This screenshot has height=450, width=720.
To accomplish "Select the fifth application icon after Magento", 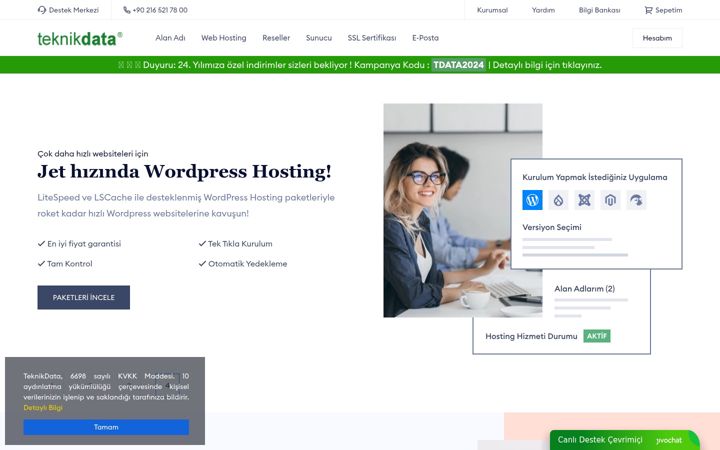I will pos(636,200).
